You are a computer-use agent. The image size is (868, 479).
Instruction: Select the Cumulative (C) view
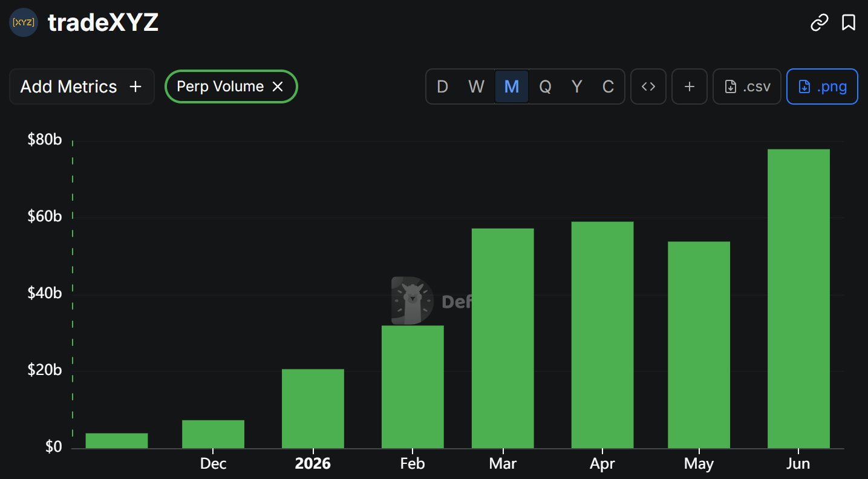tap(609, 86)
